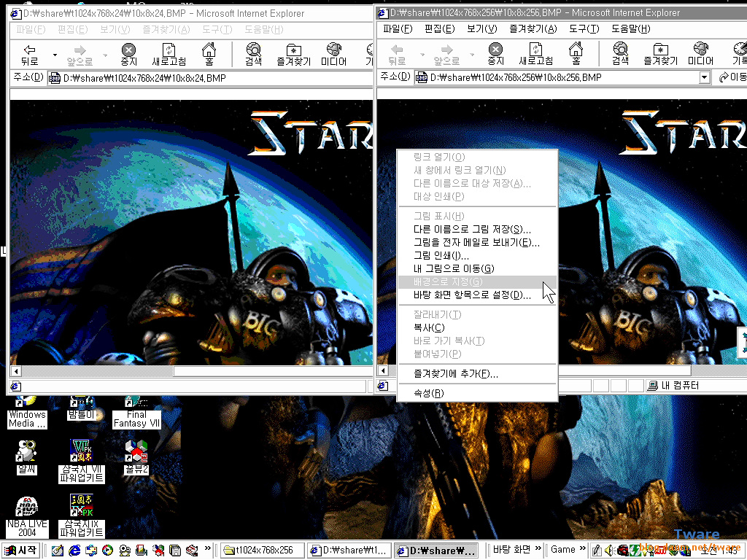Choose 그림 인쇄 in context menu
The image size is (747, 560).
477,255
